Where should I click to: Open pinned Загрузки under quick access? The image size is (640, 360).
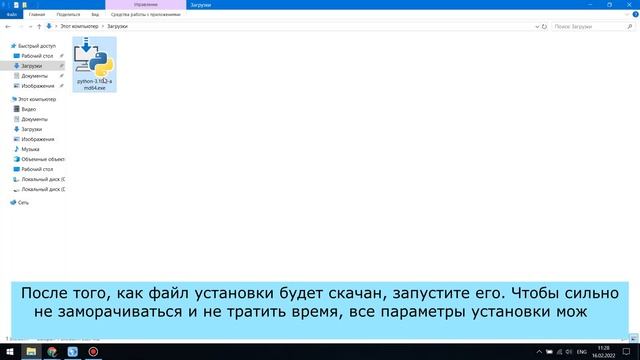(31, 66)
